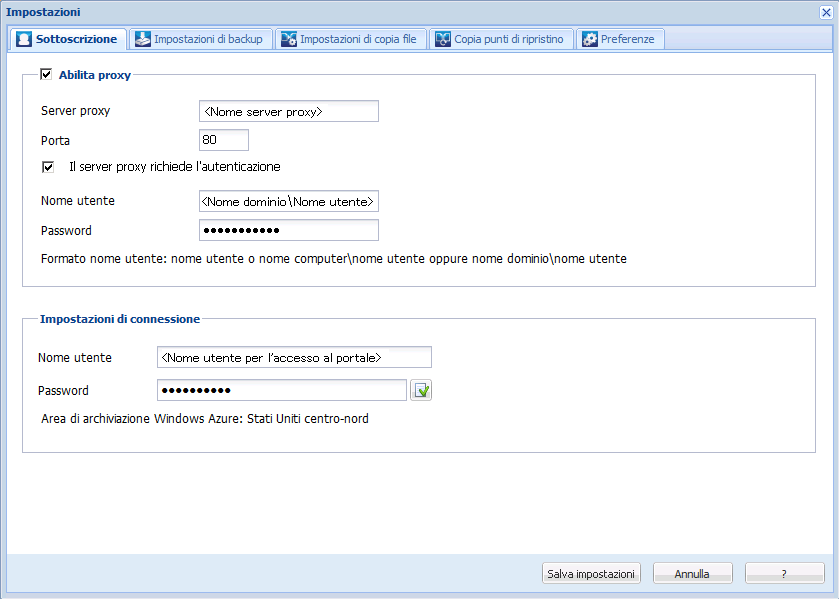Open the Sottoscrizione tab
This screenshot has height=599, width=839.
pos(67,39)
